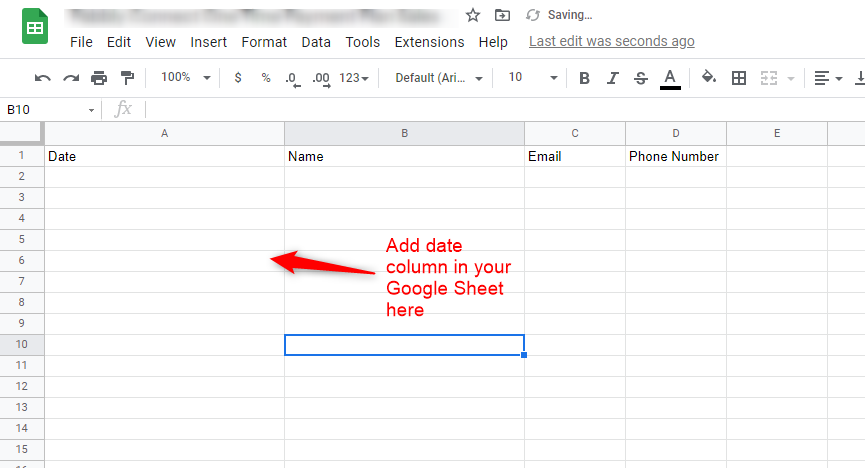Open the font size 10 dropdown
Screen dimensions: 865x468
point(533,77)
